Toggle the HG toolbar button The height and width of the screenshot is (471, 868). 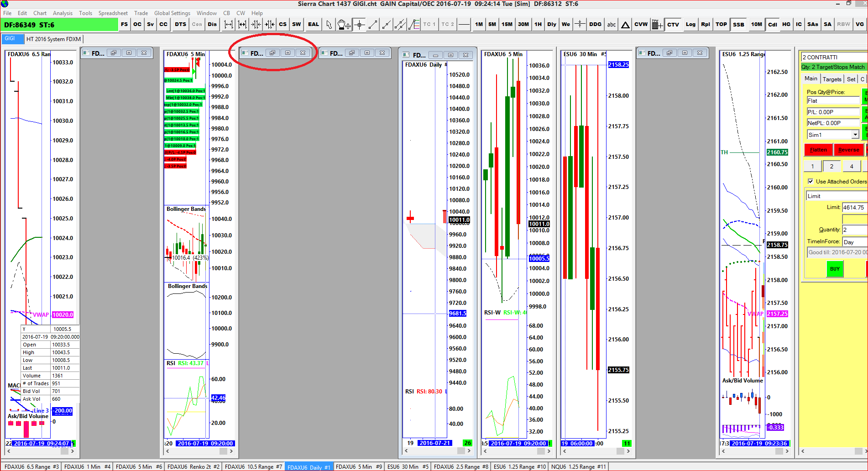pyautogui.click(x=786, y=25)
